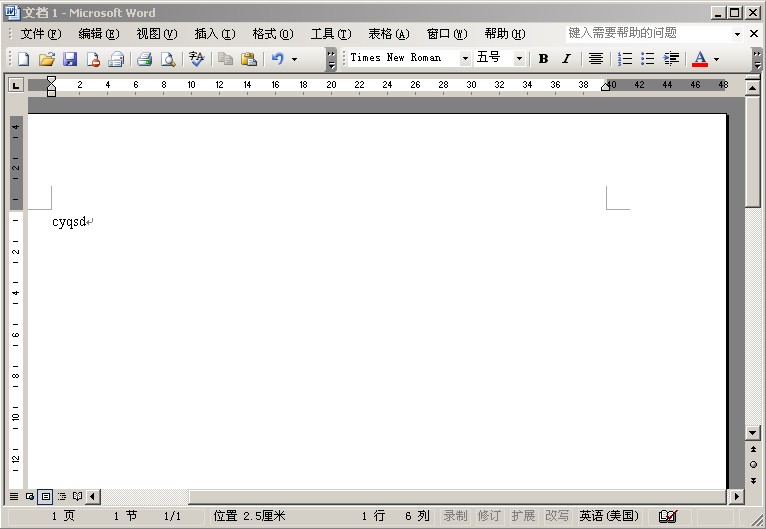Image resolution: width=766 pixels, height=529 pixels.
Task: Click 英语(美国) language in status bar
Action: [x=609, y=516]
